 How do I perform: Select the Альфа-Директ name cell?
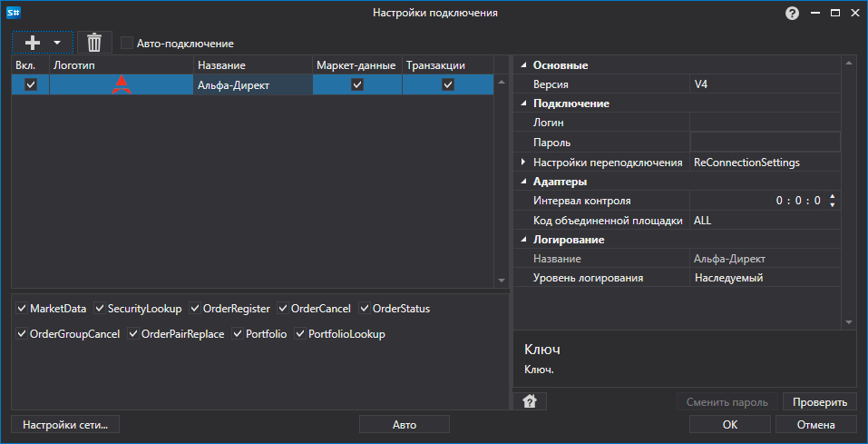[x=253, y=84]
